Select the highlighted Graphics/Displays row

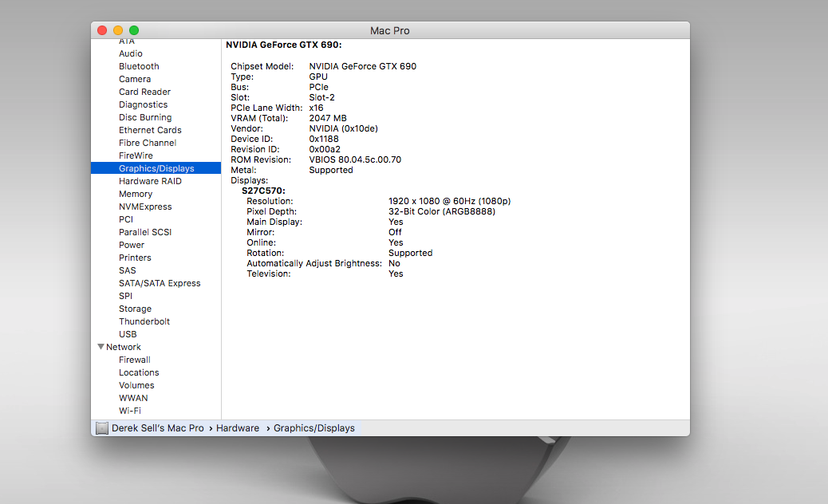point(156,167)
